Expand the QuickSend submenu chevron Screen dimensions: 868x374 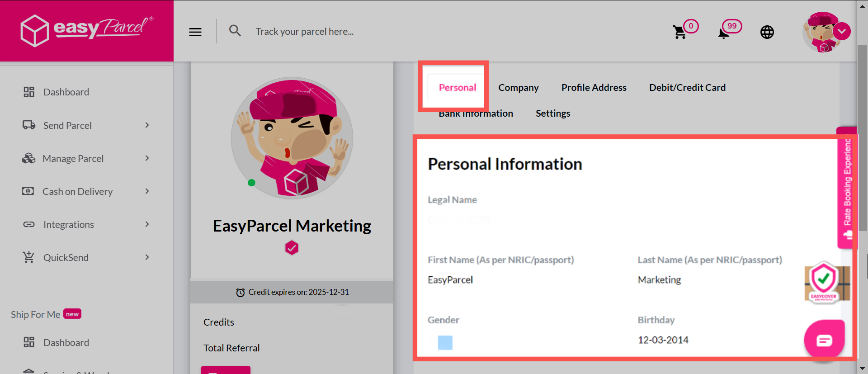(x=147, y=257)
